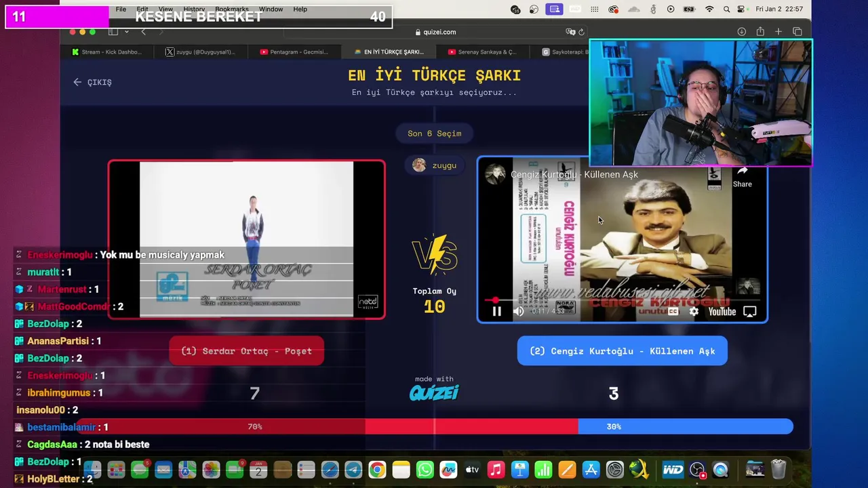Open Notes from the Dock
The width and height of the screenshot is (868, 488).
point(401,470)
